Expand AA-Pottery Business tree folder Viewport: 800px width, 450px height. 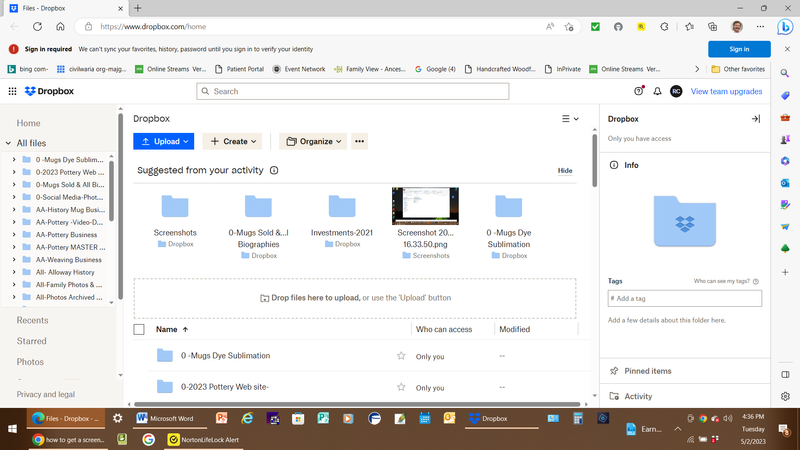coord(14,235)
